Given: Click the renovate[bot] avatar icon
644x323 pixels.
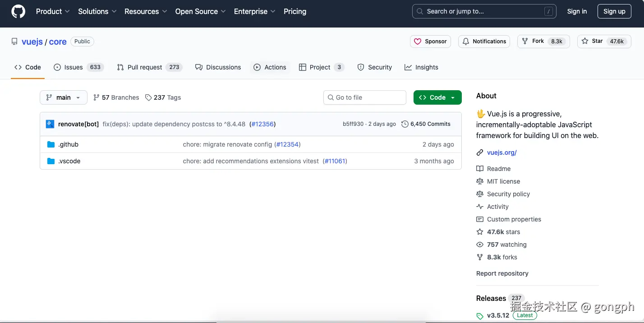Looking at the screenshot, I should coord(50,124).
